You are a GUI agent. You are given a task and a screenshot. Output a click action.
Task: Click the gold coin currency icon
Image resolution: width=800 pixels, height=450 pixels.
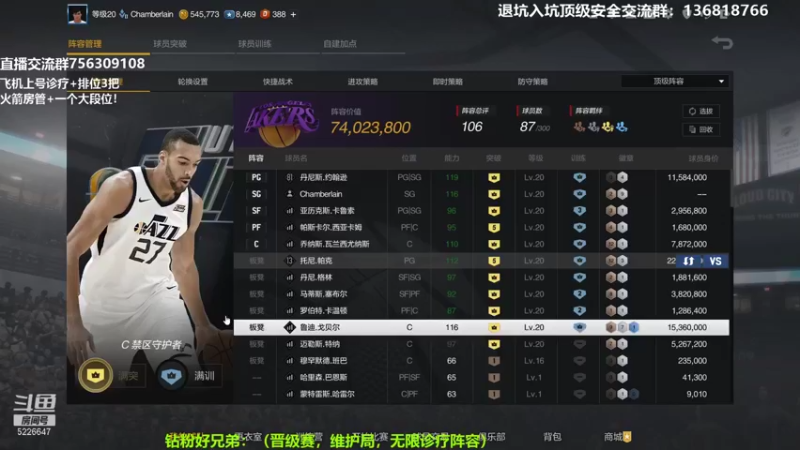(x=183, y=14)
